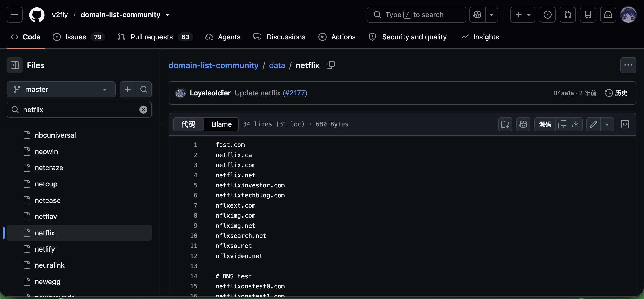The height and width of the screenshot is (299, 644).
Task: Expand the Copilot dropdown arrow in header
Action: 492,15
